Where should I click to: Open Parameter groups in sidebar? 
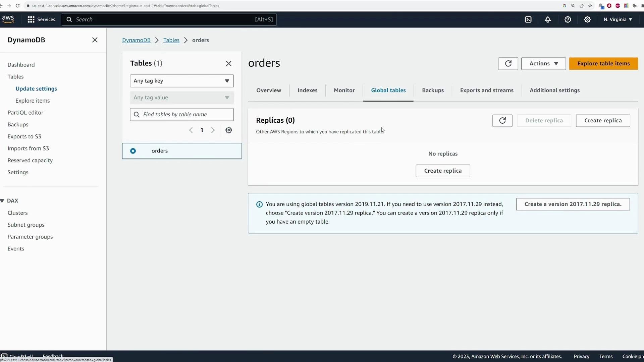30,237
